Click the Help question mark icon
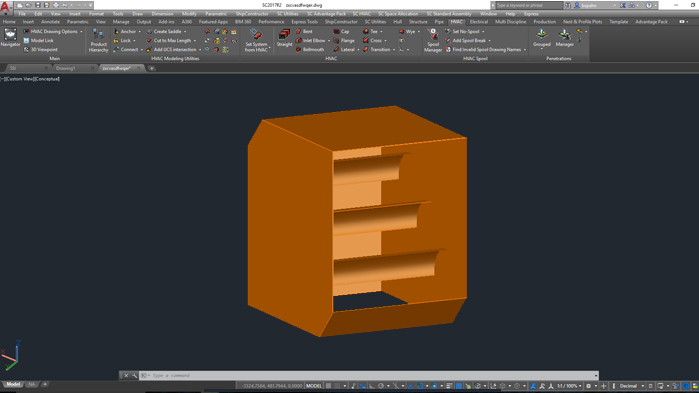The width and height of the screenshot is (699, 393). click(649, 5)
